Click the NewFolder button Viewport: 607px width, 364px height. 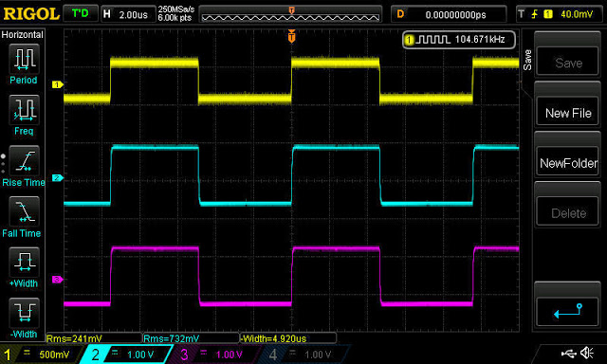[568, 163]
